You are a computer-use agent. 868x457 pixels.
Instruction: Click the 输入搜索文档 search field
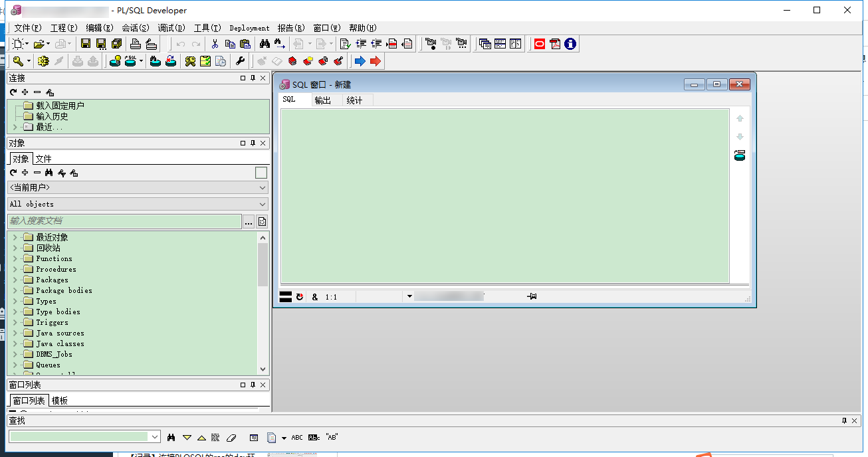(124, 221)
